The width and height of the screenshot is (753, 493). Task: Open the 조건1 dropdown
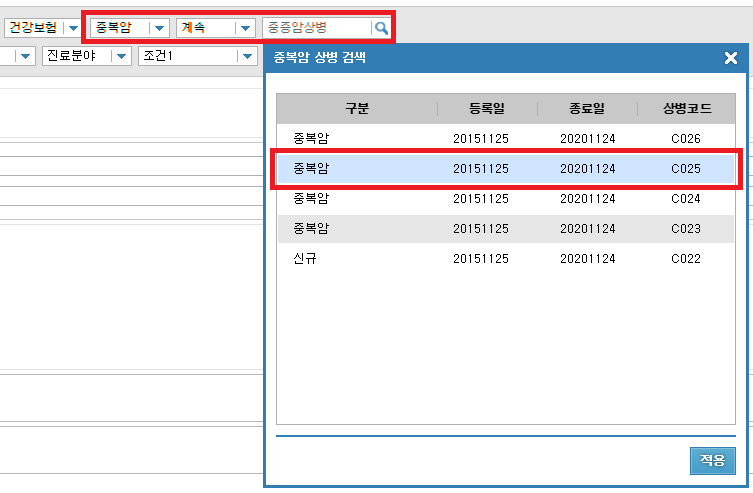click(246, 56)
